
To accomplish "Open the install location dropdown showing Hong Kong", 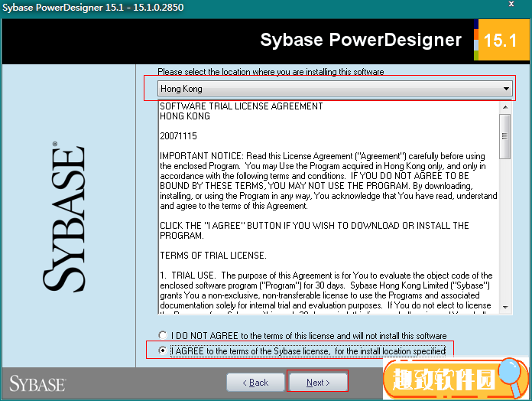I will [x=335, y=89].
